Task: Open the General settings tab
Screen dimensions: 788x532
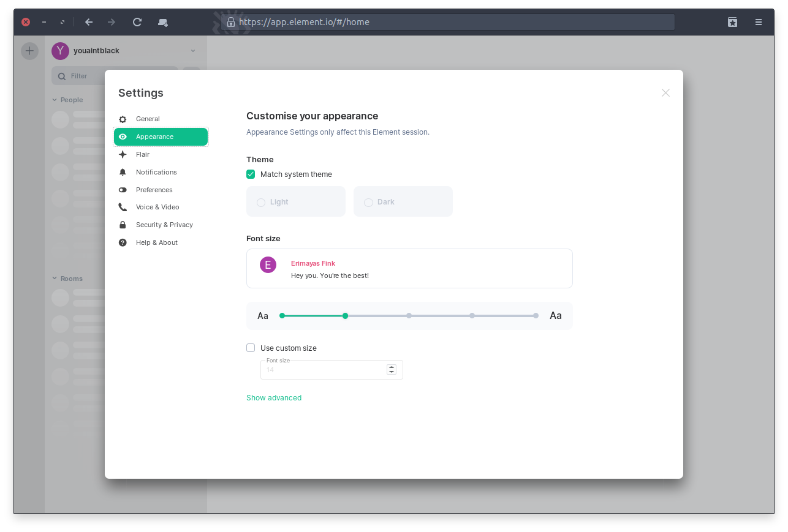Action: [161, 119]
